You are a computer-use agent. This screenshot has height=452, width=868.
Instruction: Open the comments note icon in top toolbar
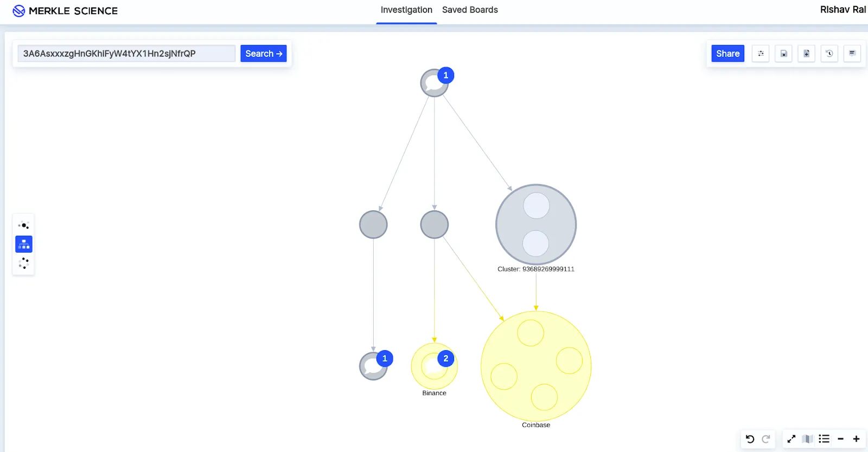pyautogui.click(x=852, y=53)
